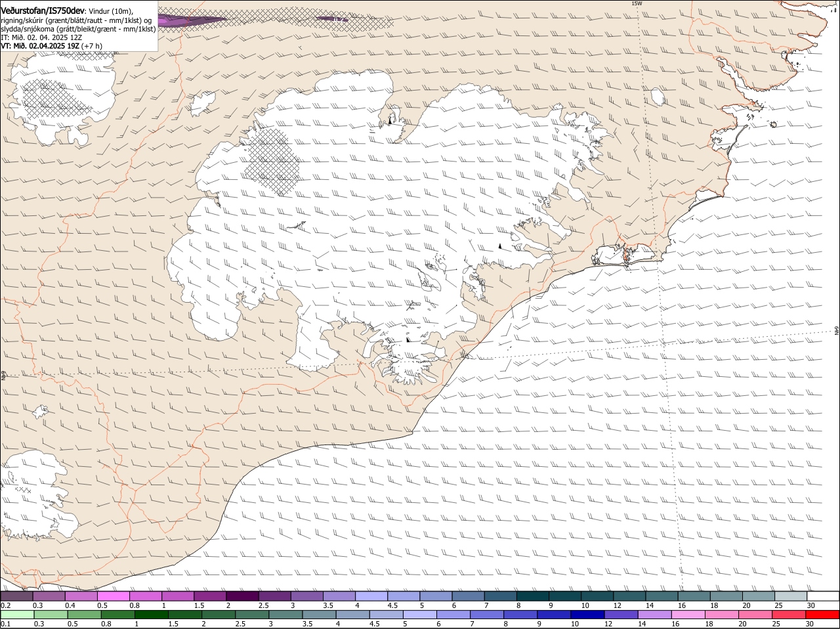Click the upper-row swatch between 10 and 12
The height and width of the screenshot is (629, 840).
tap(597, 596)
